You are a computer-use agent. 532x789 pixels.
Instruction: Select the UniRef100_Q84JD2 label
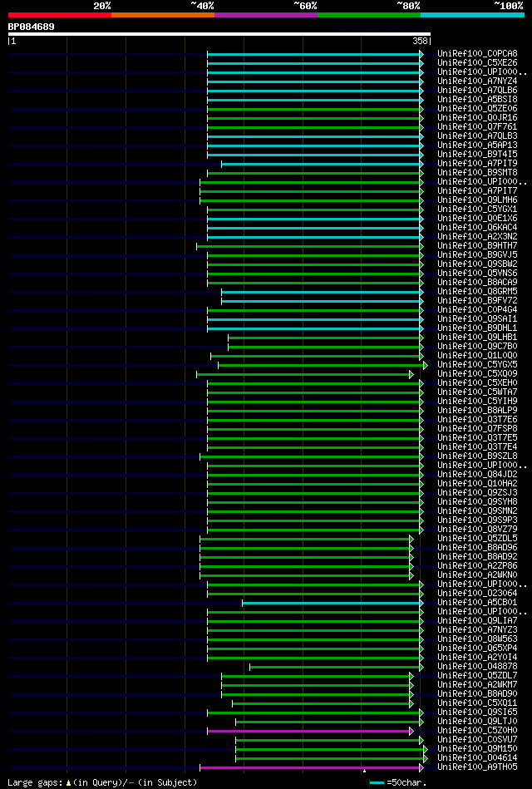[477, 475]
